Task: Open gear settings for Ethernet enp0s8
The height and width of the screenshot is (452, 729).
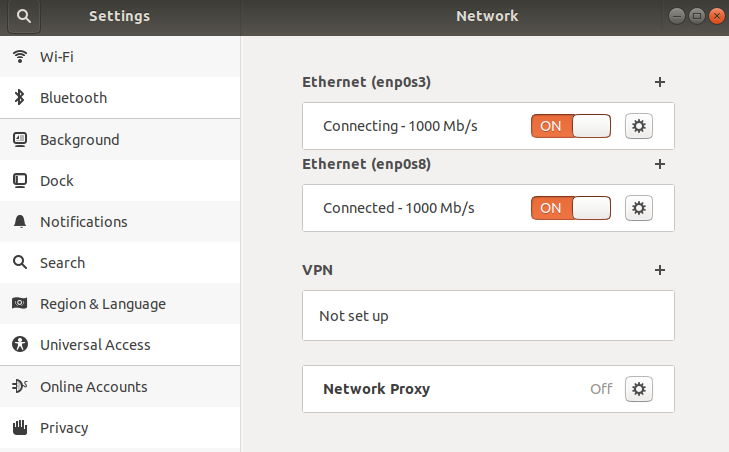Action: coord(639,208)
